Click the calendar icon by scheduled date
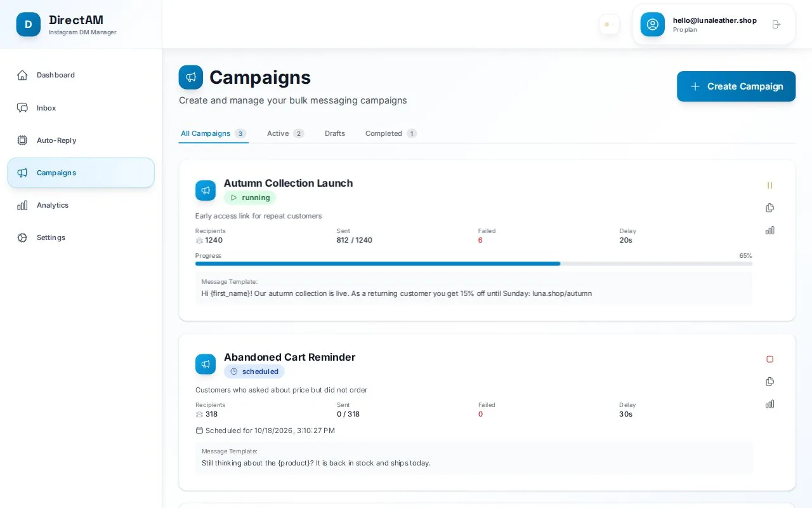The image size is (812, 508). pos(199,431)
